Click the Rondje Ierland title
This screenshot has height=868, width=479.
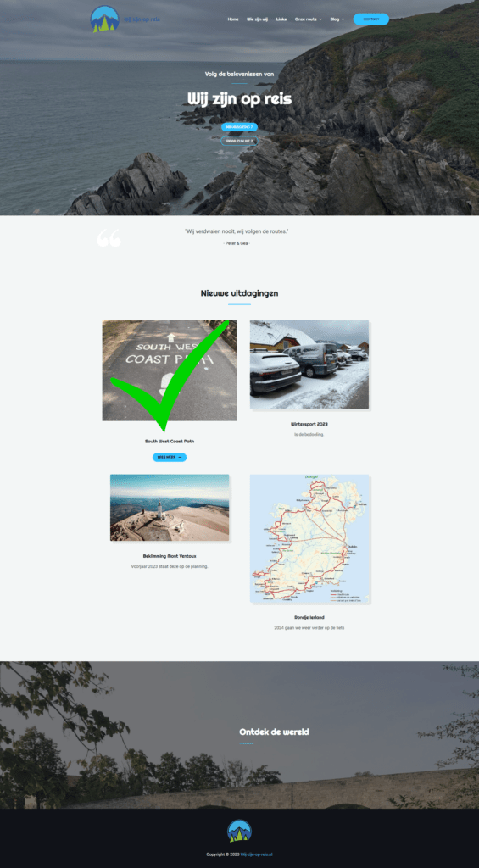[x=309, y=617]
